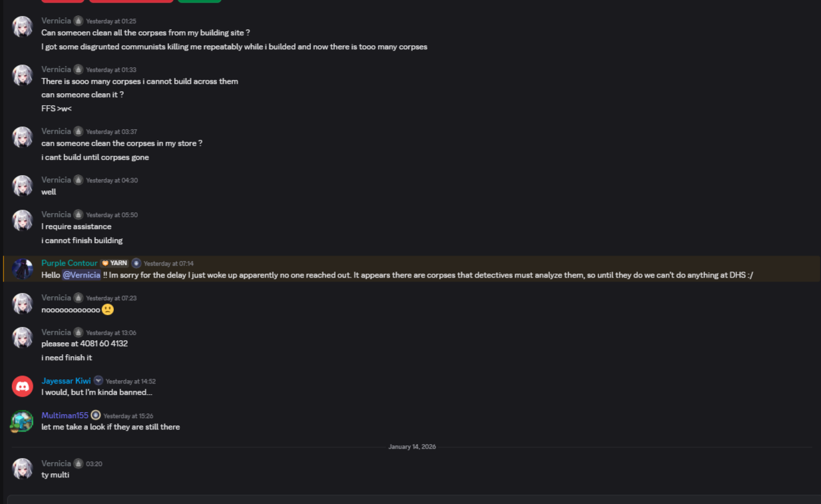The width and height of the screenshot is (821, 504).
Task: Open Vernicia's avatar on the 'ty multi' message
Action: coord(23,469)
